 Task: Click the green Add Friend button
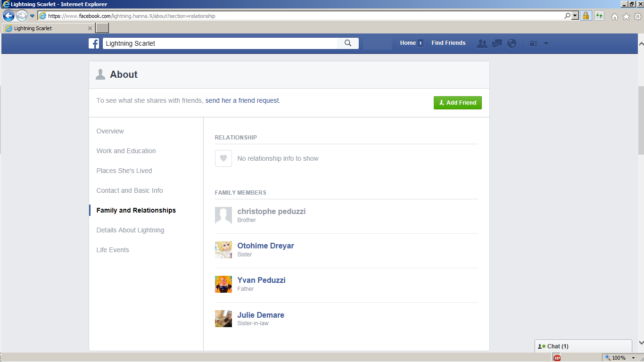[457, 103]
